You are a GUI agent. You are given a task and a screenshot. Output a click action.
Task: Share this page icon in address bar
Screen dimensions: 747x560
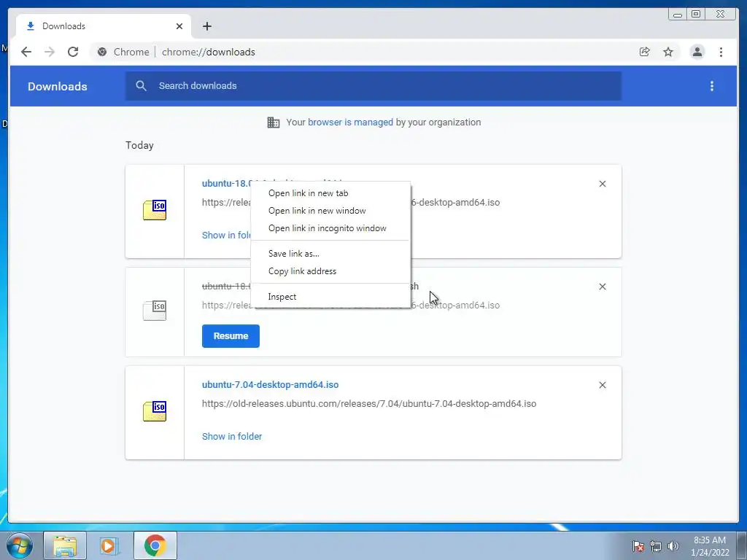(645, 52)
